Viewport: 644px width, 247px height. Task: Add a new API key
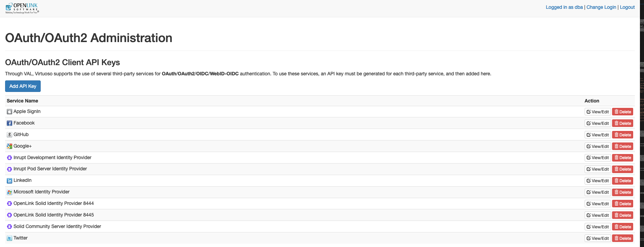tap(23, 86)
